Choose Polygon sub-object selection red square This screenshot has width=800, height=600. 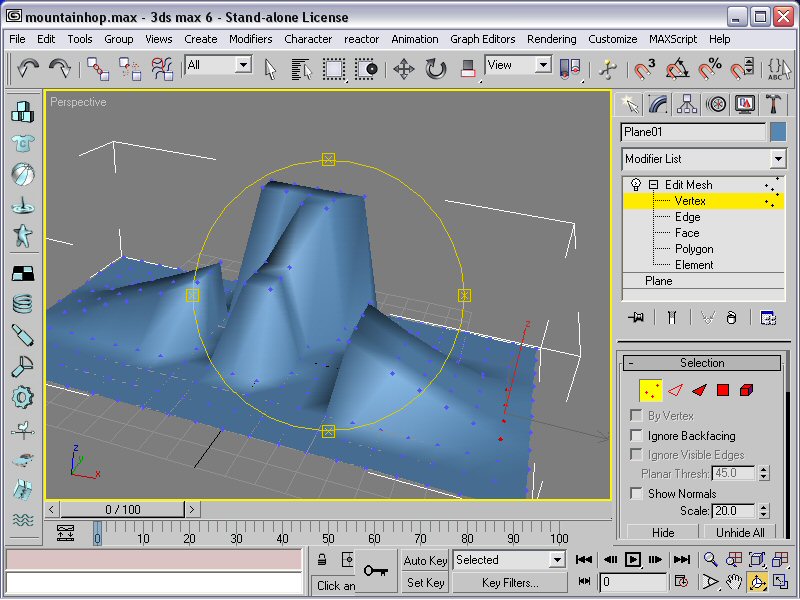722,390
